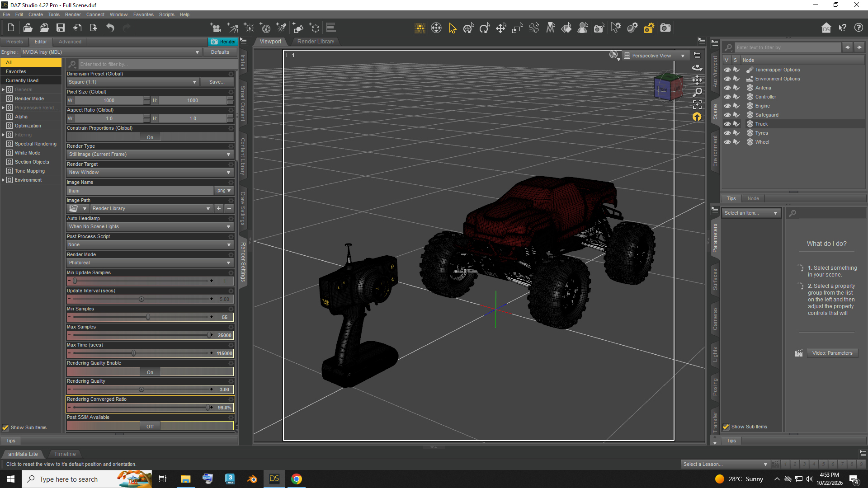Select the Rotate tool
The image size is (868, 488).
coord(485,28)
